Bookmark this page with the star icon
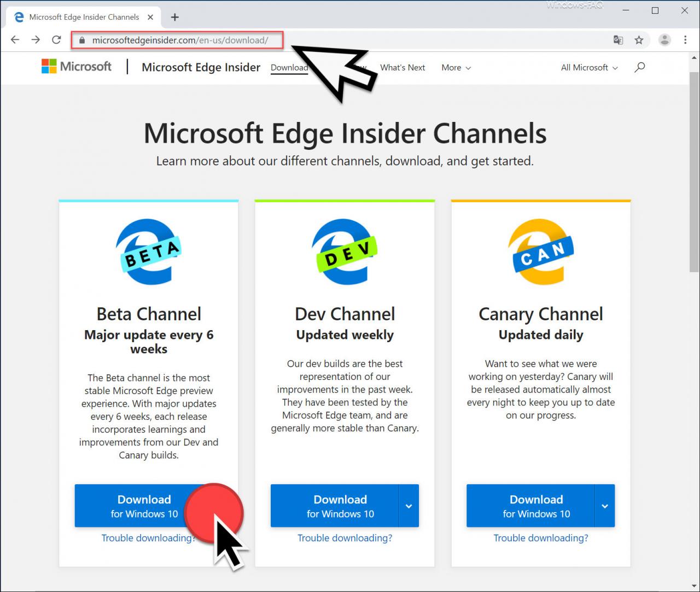 point(639,40)
